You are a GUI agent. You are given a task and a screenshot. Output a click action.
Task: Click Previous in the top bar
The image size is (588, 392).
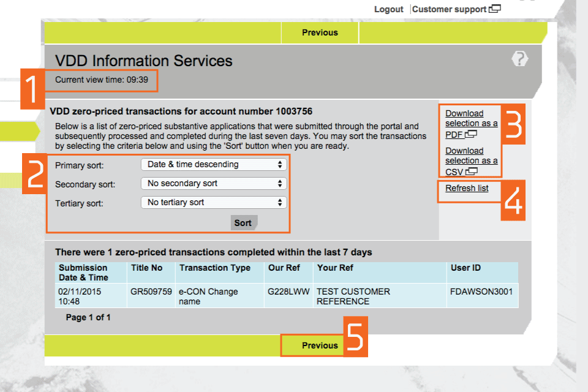(320, 32)
